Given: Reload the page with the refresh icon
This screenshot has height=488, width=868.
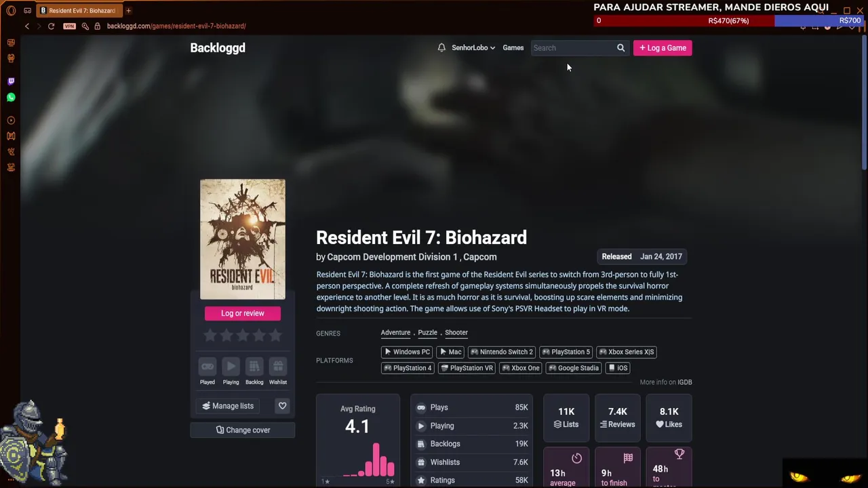Looking at the screenshot, I should [x=51, y=26].
